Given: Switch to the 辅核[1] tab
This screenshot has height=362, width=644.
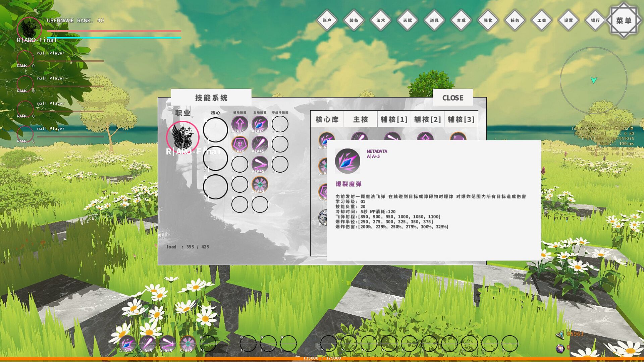Looking at the screenshot, I should pyautogui.click(x=394, y=119).
